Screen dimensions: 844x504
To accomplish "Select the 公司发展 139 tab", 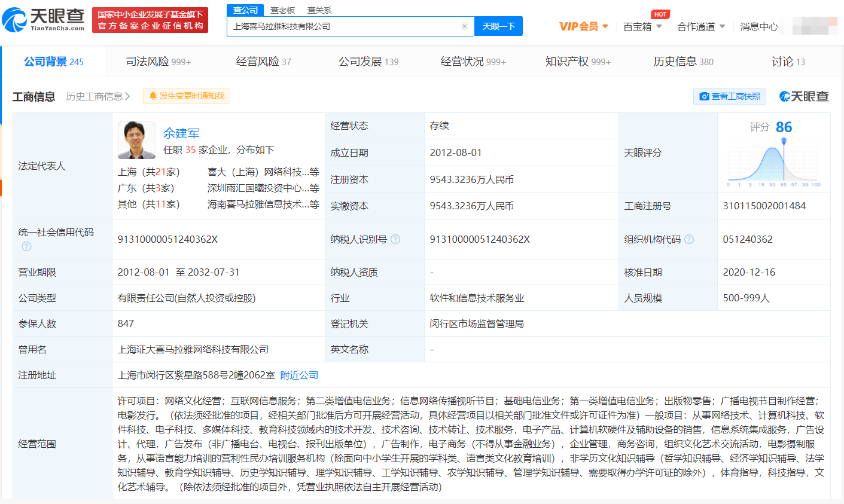I will pos(368,62).
